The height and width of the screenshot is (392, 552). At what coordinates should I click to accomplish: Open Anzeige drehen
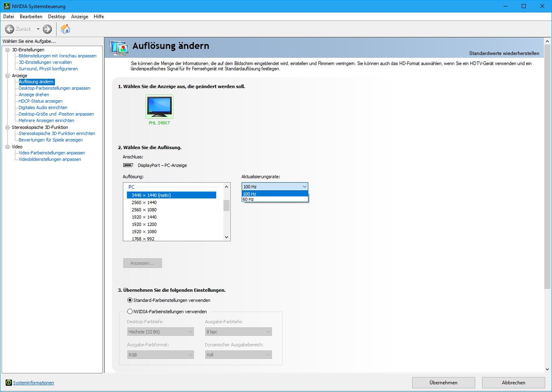(34, 95)
